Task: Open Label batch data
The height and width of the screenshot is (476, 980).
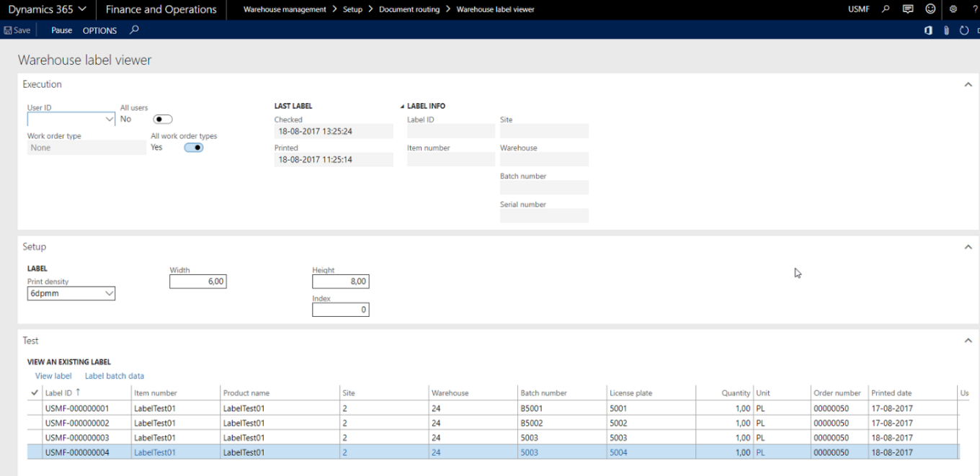Action: tap(114, 376)
